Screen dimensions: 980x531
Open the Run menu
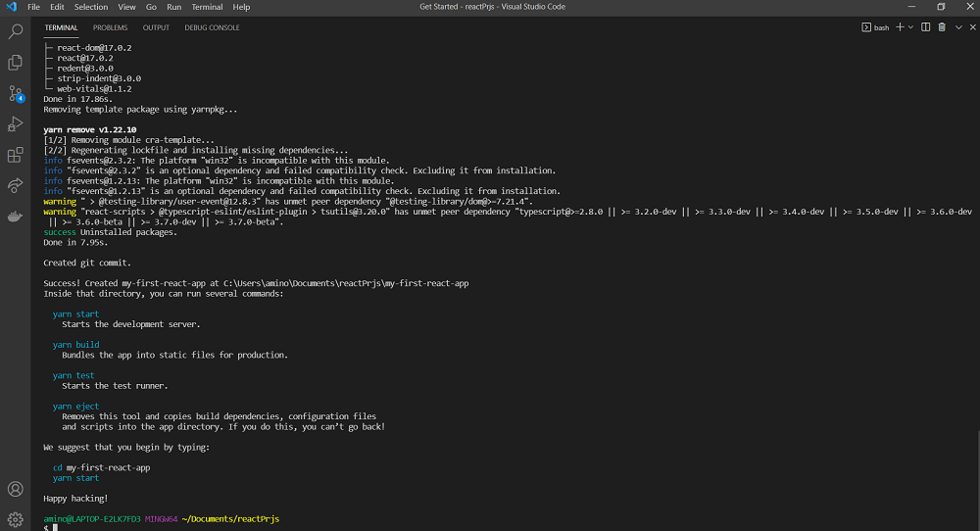click(x=173, y=7)
